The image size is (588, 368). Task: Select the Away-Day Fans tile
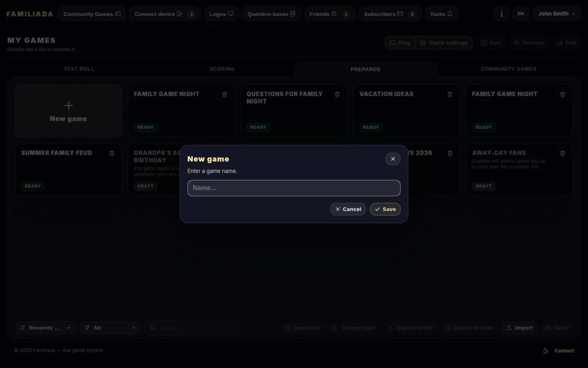tap(519, 169)
